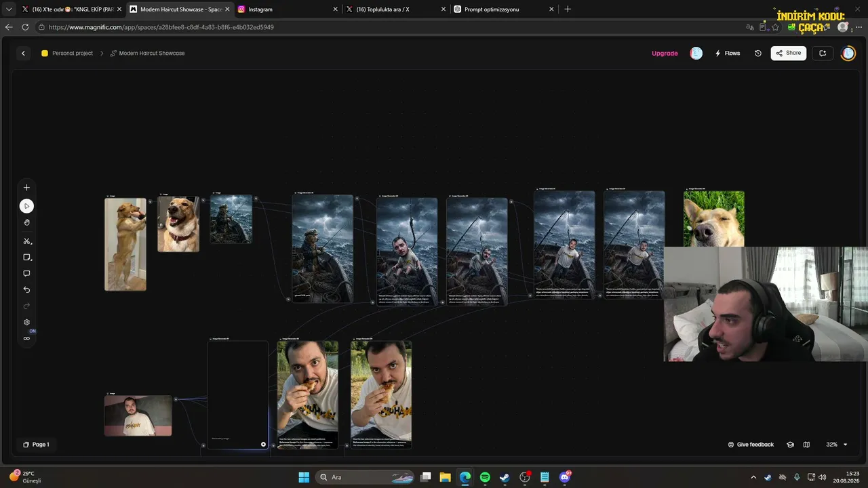Expand the browser tab list chevron

pos(9,9)
